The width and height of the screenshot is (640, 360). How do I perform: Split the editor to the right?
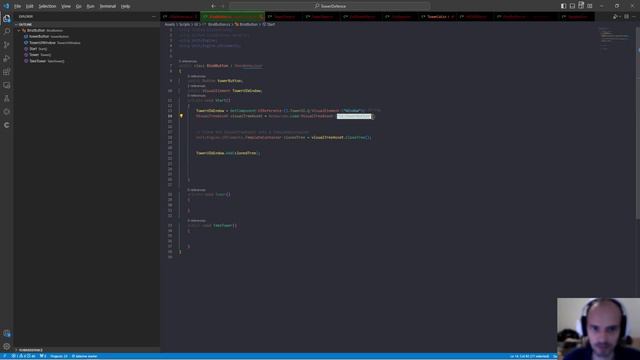click(x=626, y=17)
